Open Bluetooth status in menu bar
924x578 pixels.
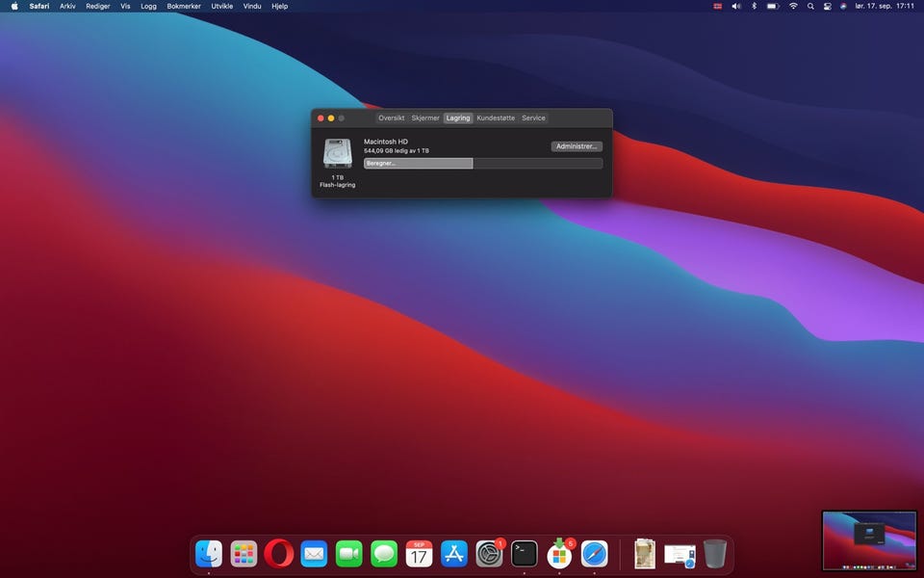pos(754,6)
